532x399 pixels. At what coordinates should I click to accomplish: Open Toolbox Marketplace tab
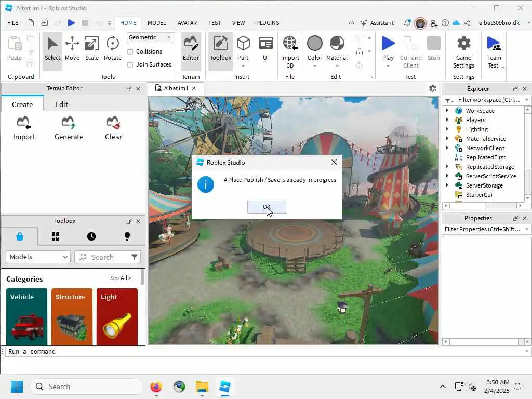click(x=20, y=236)
